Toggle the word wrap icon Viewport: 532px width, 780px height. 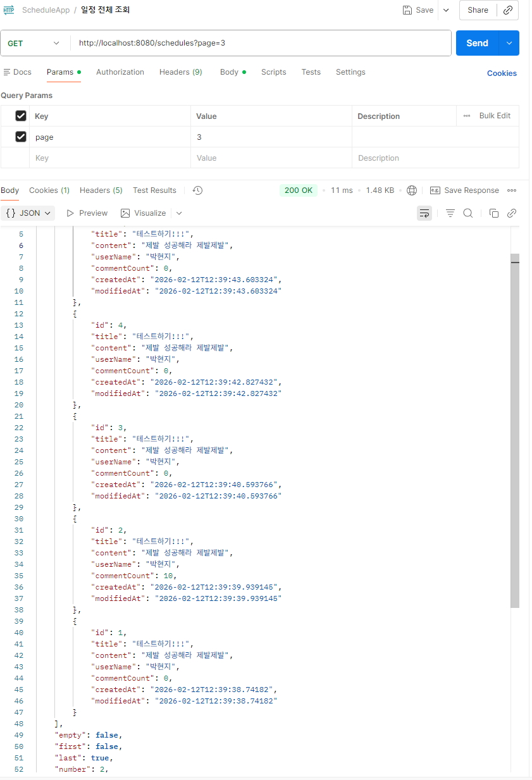424,213
